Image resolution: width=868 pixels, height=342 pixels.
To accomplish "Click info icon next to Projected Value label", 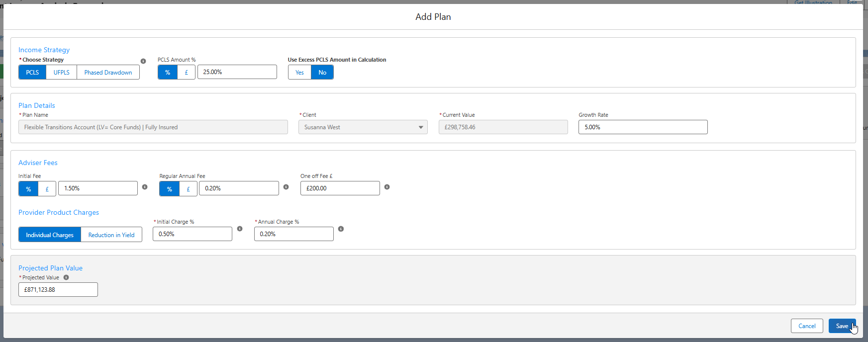I will (x=66, y=277).
